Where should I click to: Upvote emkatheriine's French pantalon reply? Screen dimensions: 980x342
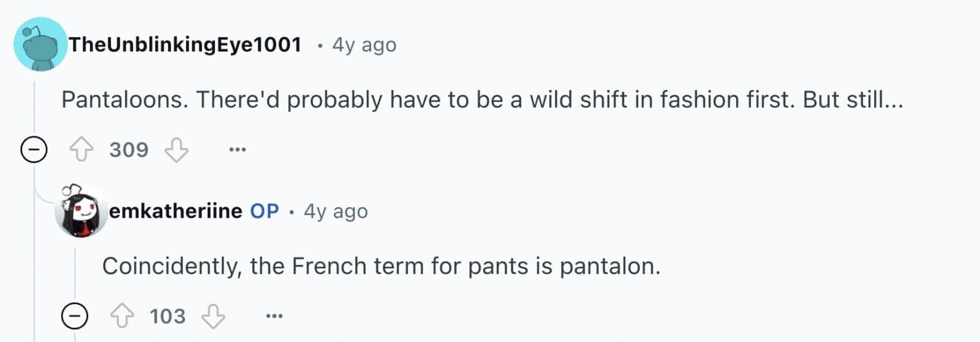click(x=121, y=316)
